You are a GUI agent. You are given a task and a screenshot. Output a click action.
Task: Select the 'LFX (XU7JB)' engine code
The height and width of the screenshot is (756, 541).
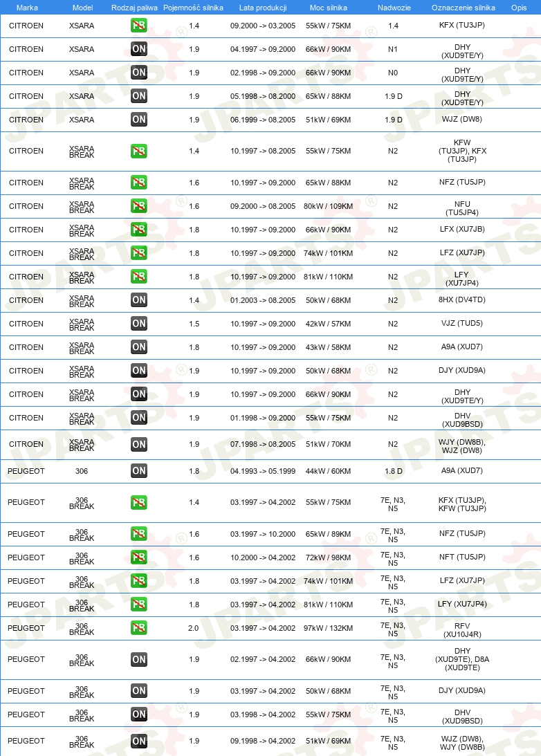pyautogui.click(x=462, y=230)
